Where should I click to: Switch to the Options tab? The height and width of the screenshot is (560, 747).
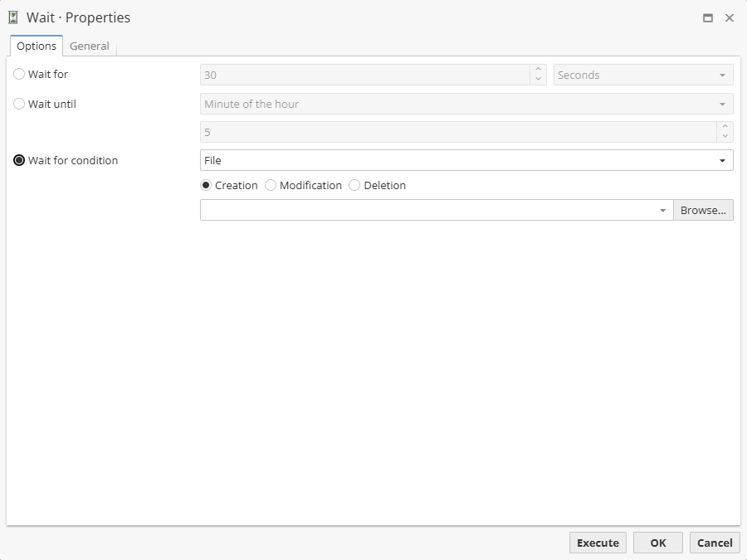point(36,46)
